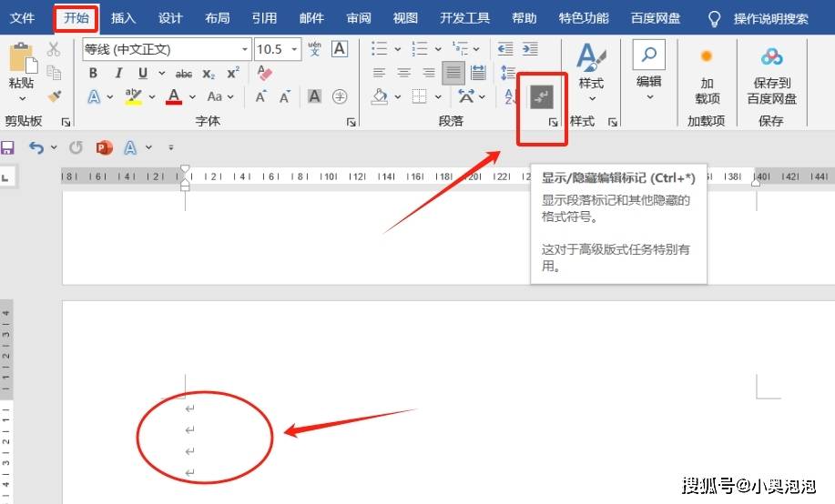The width and height of the screenshot is (835, 504).
Task: Increase font size with grow A
Action: click(260, 96)
